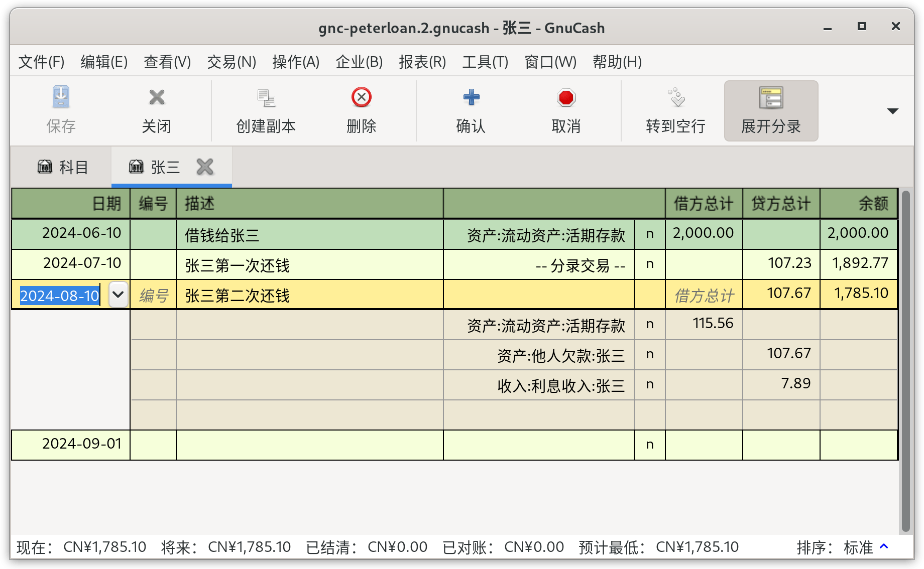Click the date field 2024-08-10
Viewport: 924px width, 569px height.
(x=60, y=296)
